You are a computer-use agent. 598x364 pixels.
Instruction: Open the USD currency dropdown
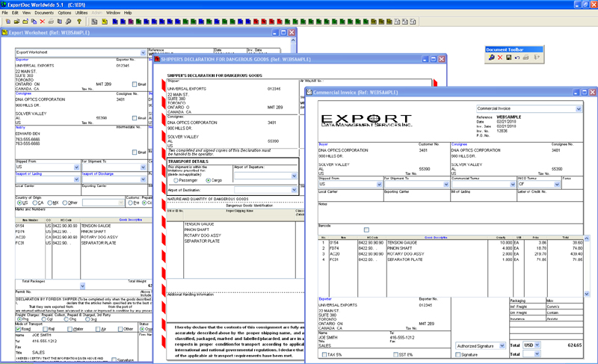(537, 345)
